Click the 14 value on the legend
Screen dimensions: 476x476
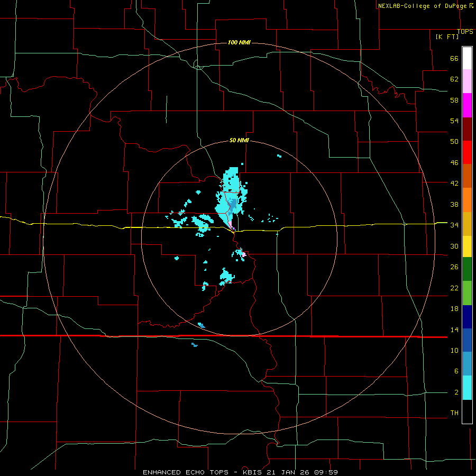[x=454, y=329]
